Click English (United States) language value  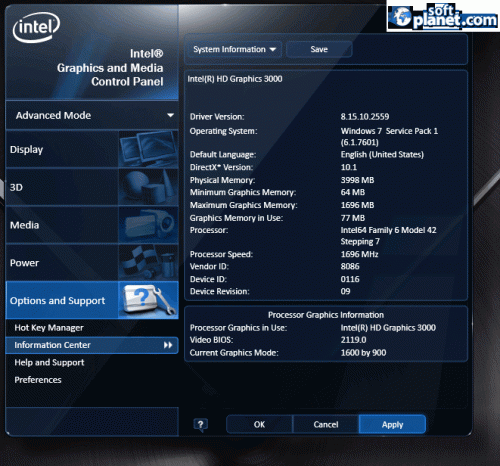tap(382, 154)
